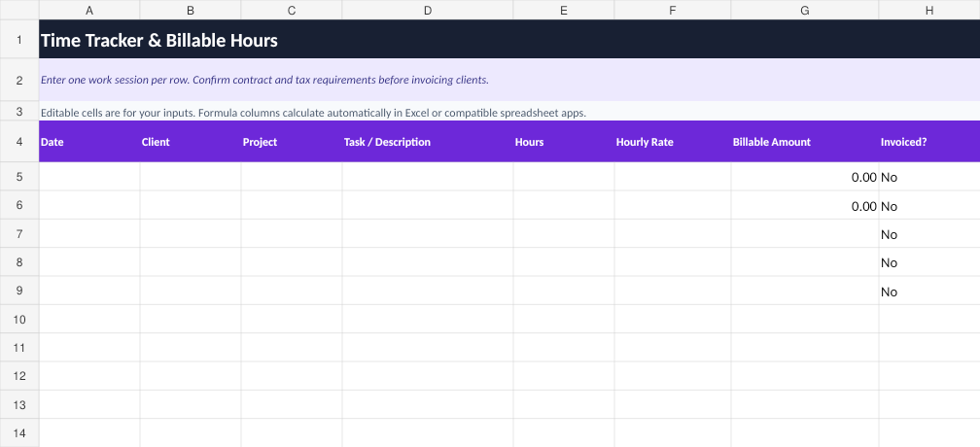The image size is (980, 447).
Task: Select column C header
Action: (x=292, y=10)
